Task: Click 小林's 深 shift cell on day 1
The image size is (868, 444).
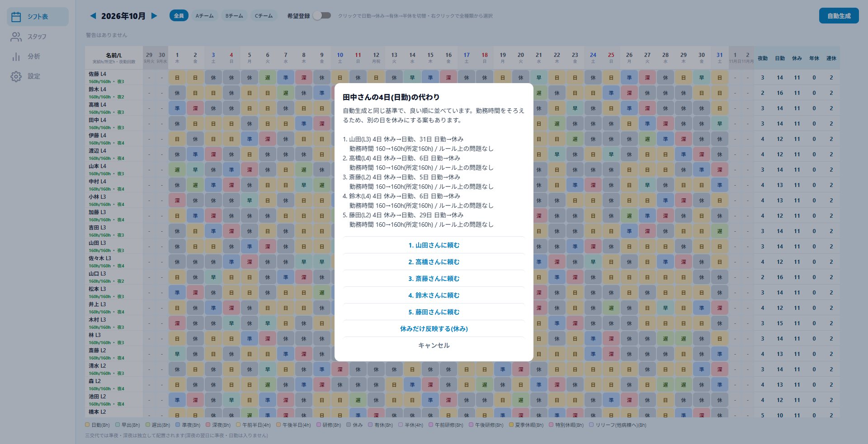Action: [x=177, y=201]
